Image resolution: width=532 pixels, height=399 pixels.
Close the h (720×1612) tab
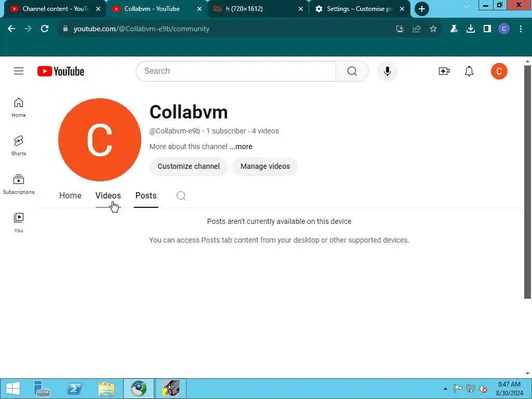[301, 9]
